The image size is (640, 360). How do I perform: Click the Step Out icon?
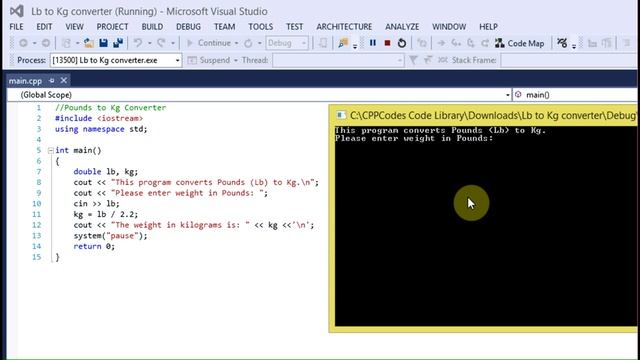[485, 43]
